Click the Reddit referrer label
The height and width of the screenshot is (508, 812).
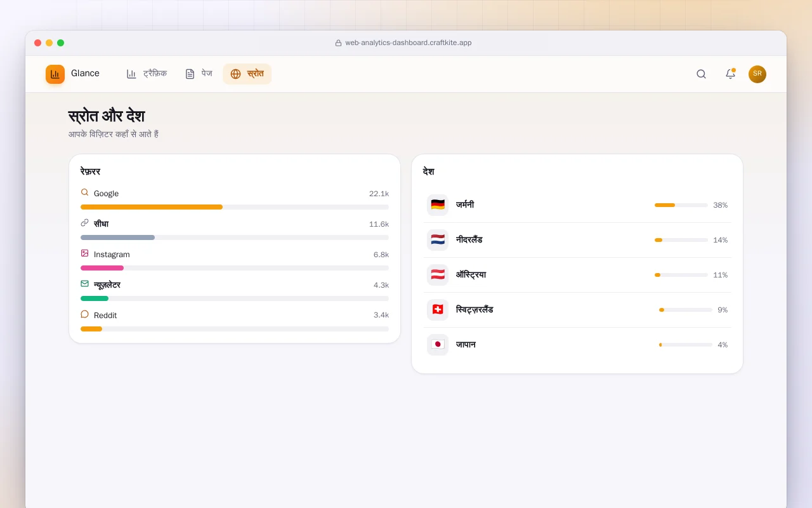105,316
